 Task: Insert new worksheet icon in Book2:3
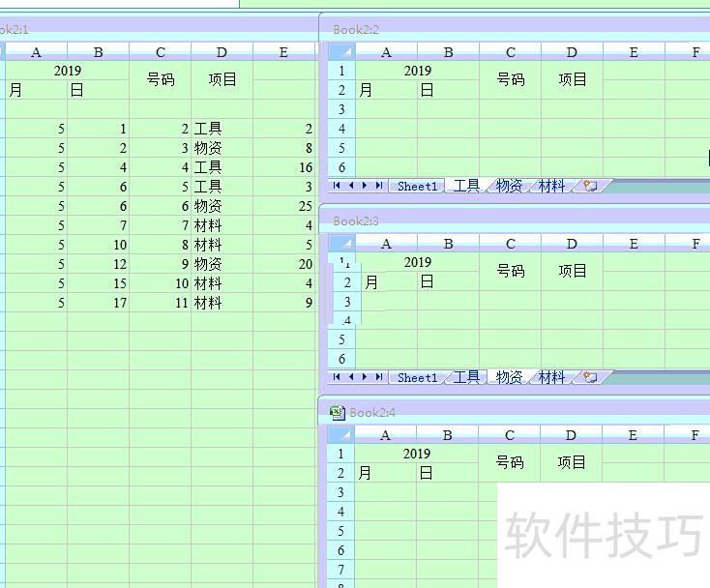[x=590, y=377]
